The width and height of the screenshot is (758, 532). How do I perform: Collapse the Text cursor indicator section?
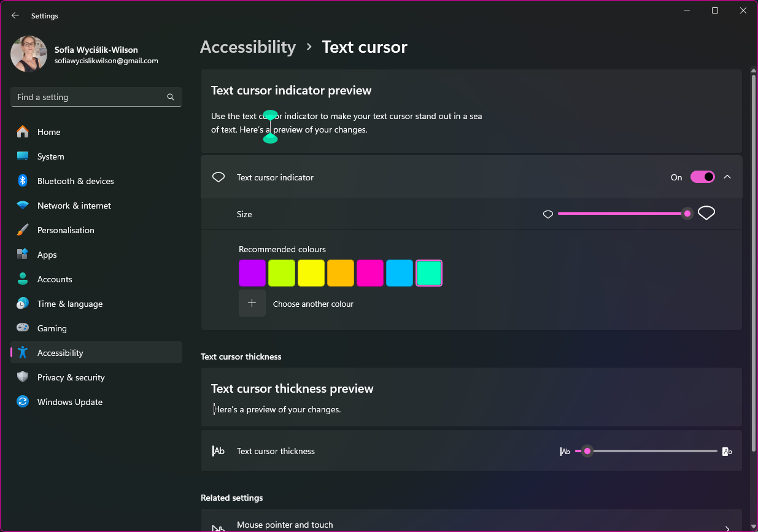[727, 177]
